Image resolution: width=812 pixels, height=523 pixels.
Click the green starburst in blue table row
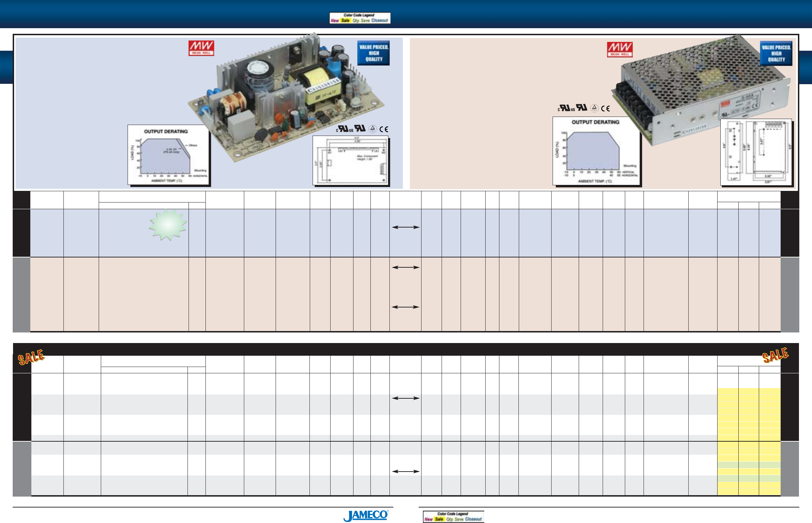[x=168, y=225]
